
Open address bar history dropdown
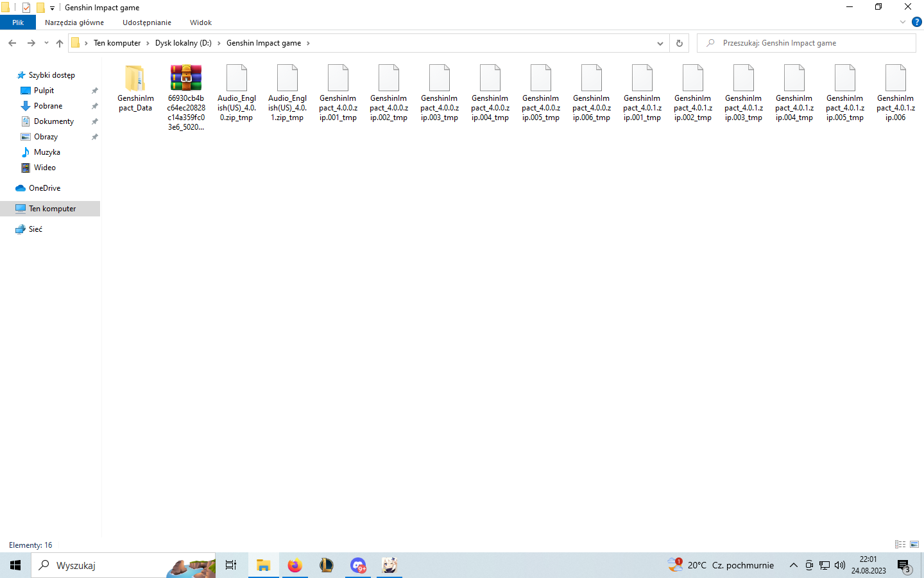coord(660,43)
